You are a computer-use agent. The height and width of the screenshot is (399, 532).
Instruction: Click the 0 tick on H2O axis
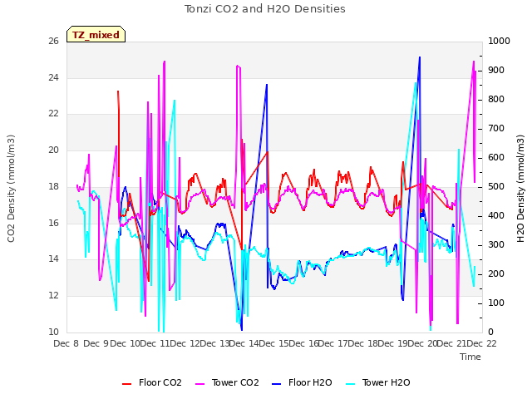click(490, 332)
